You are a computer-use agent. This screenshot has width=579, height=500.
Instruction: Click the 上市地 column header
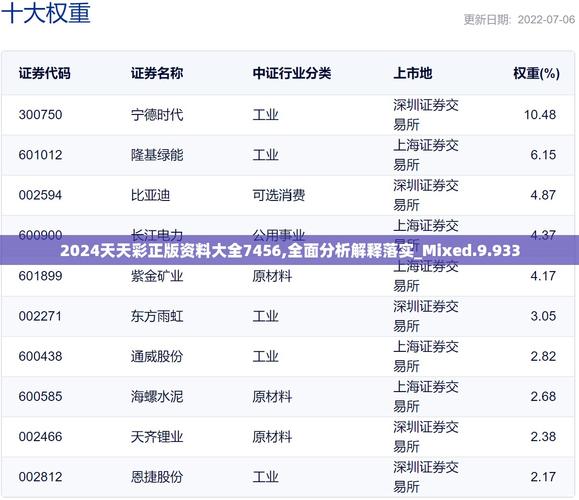[412, 73]
